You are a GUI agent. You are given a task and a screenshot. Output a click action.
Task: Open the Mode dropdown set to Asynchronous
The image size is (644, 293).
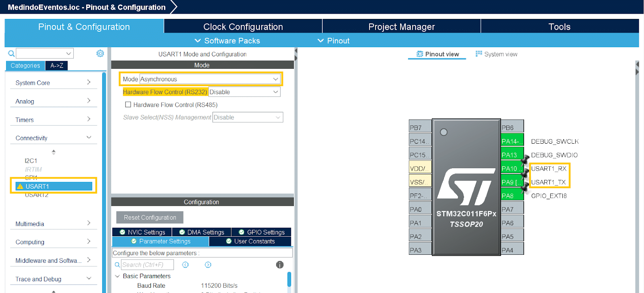pos(209,79)
